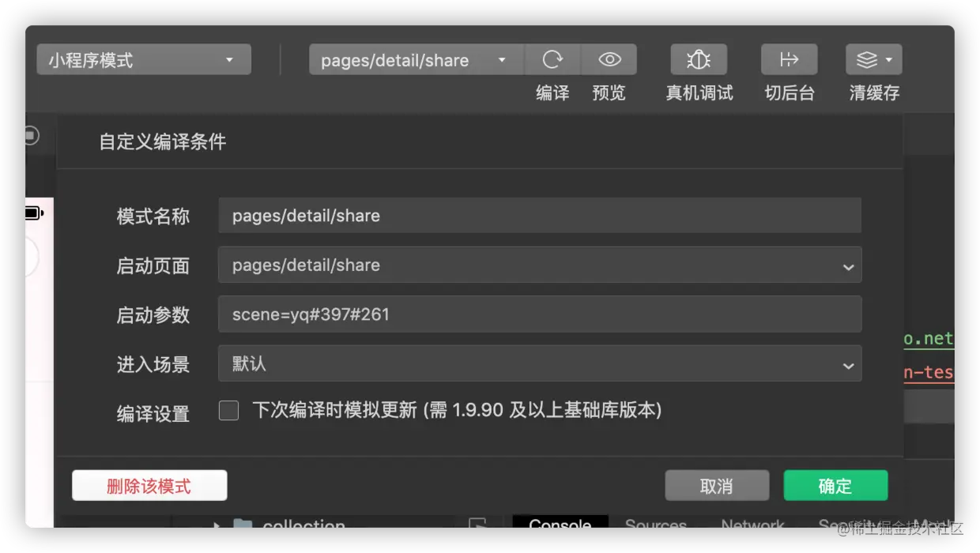Expand the 启动页面 dropdown
This screenshot has width=980, height=553.
point(540,265)
